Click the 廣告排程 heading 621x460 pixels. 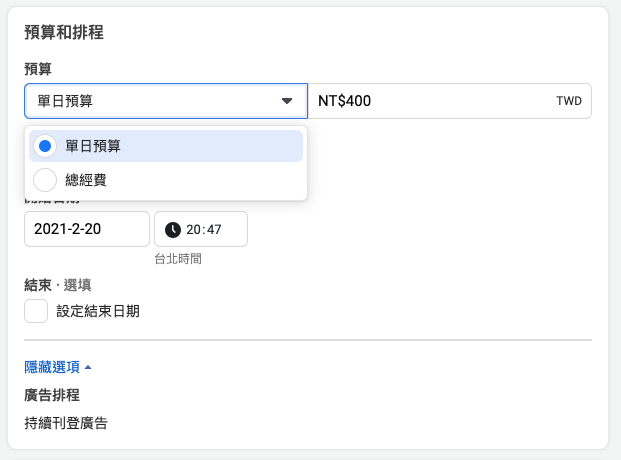pos(52,395)
